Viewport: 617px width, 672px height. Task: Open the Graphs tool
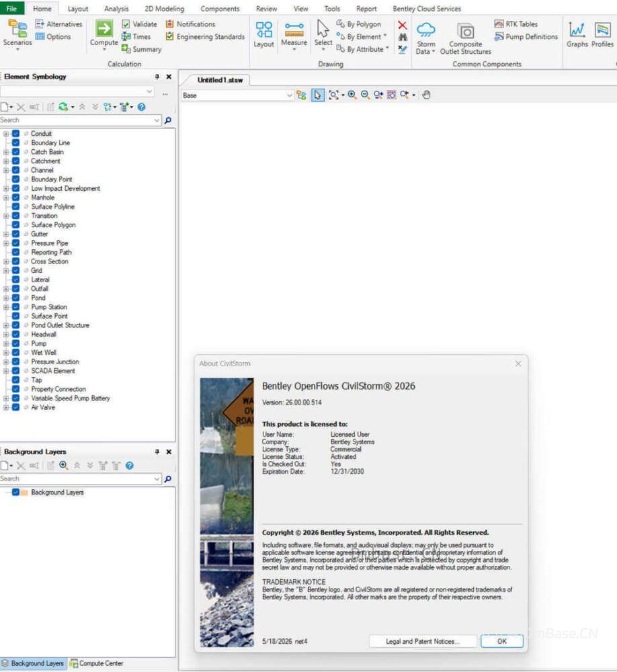coord(577,34)
